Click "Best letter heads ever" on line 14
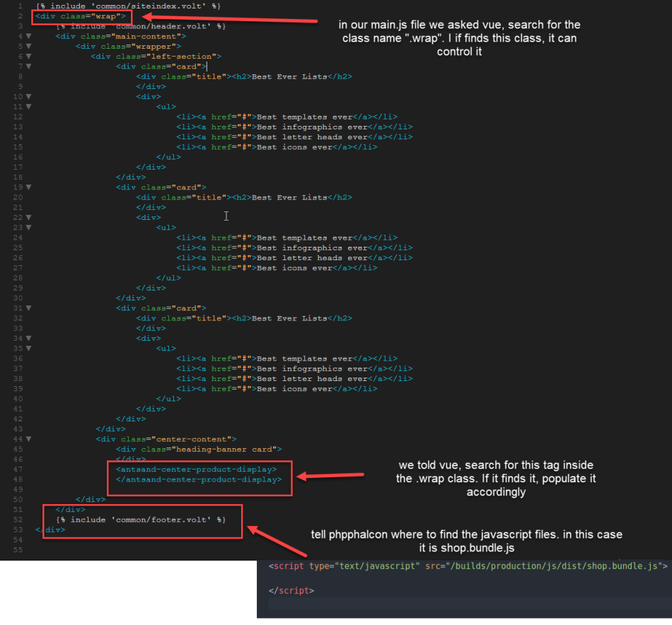 coord(312,137)
